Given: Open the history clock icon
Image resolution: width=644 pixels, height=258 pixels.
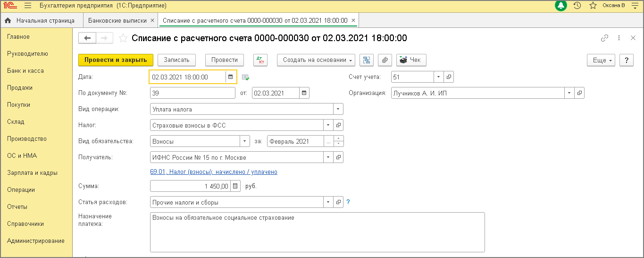Looking at the screenshot, I should coord(577,6).
